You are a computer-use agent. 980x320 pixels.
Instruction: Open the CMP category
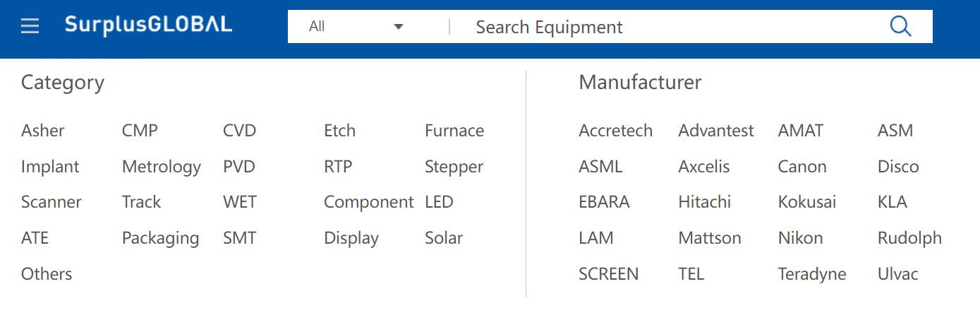pyautogui.click(x=140, y=131)
